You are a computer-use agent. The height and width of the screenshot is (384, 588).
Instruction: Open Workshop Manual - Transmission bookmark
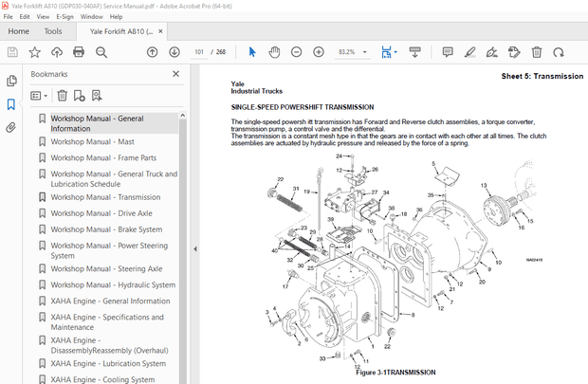tap(105, 197)
